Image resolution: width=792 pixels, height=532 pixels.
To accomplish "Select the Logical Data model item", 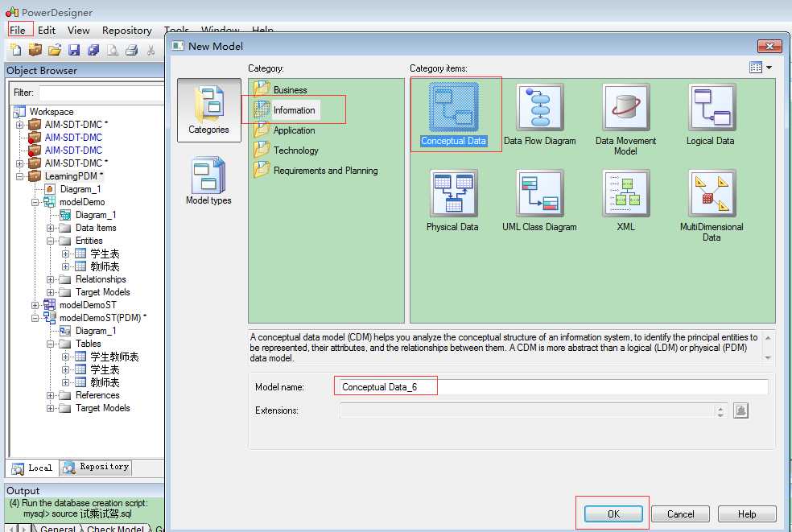I will click(x=711, y=115).
